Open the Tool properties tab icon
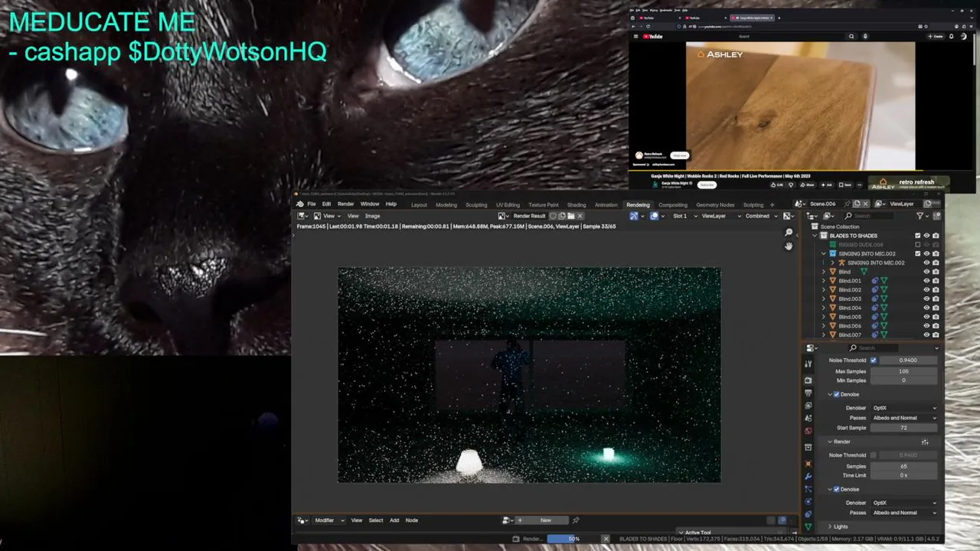The width and height of the screenshot is (980, 551). click(808, 364)
